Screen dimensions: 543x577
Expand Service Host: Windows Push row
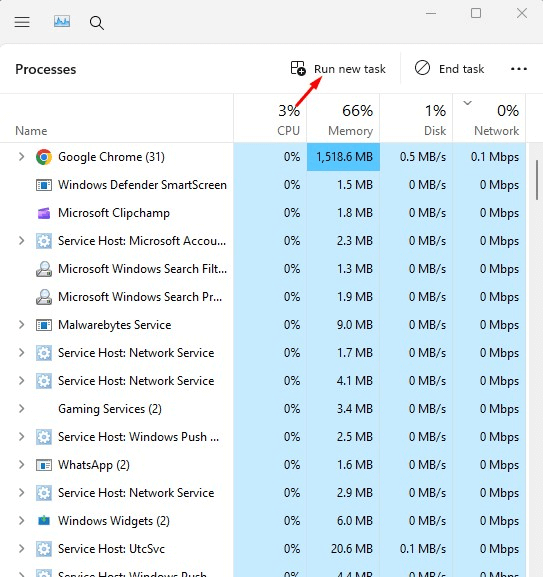(x=22, y=436)
